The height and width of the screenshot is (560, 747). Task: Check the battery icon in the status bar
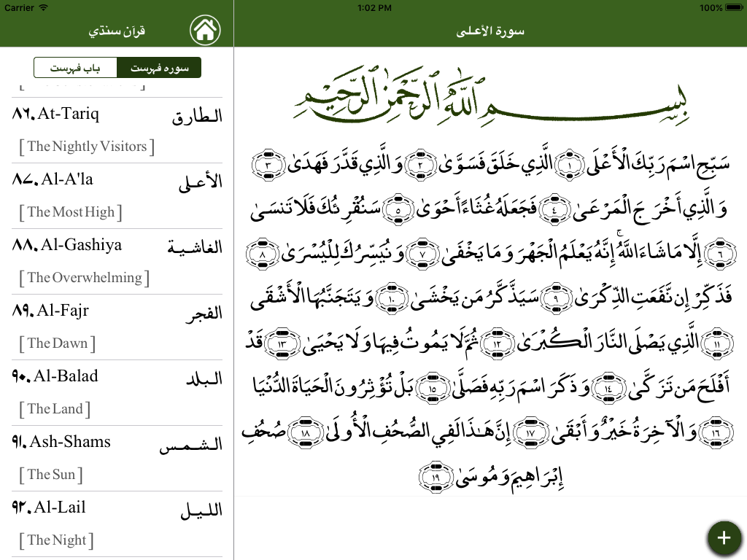(734, 7)
